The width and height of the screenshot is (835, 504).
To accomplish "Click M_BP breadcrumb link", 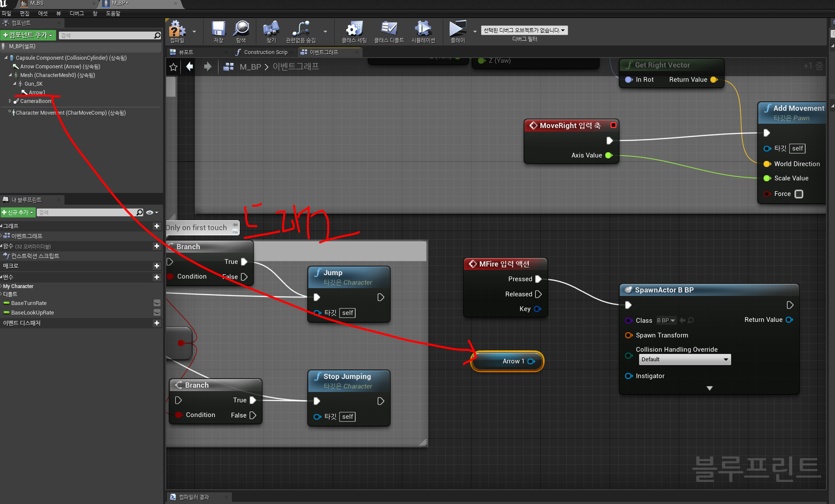I will point(250,67).
